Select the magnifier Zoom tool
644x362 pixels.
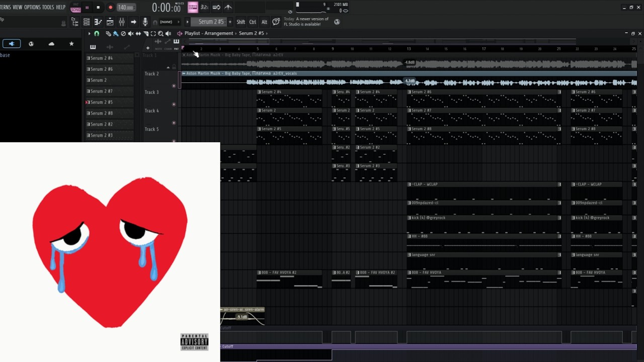click(x=160, y=34)
